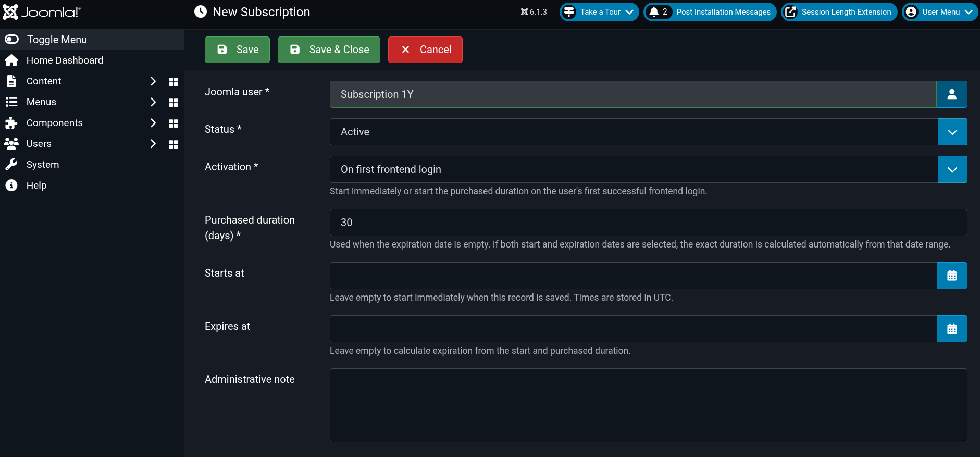Click the Joomla logo
The width and height of the screenshot is (980, 457).
pyautogui.click(x=42, y=12)
